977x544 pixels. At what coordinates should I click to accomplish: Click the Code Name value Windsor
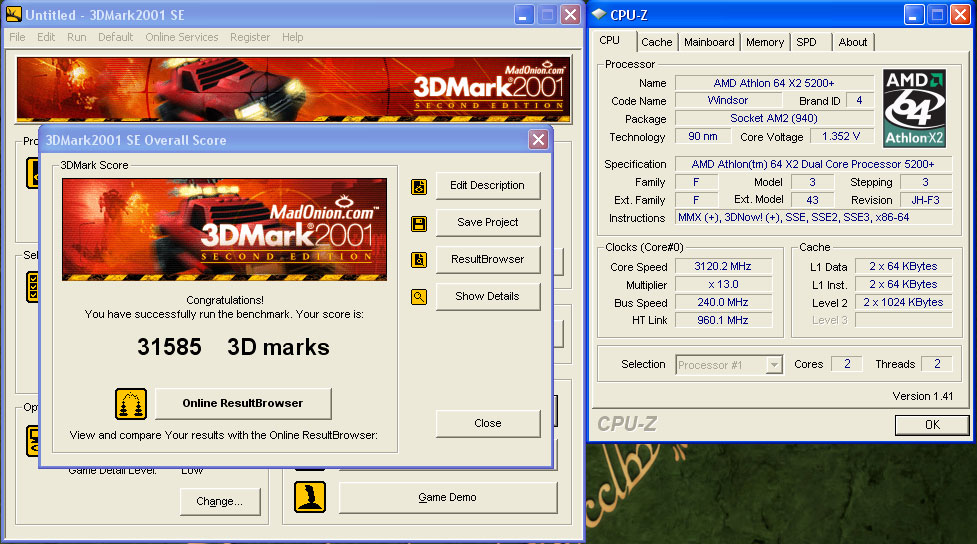(728, 100)
